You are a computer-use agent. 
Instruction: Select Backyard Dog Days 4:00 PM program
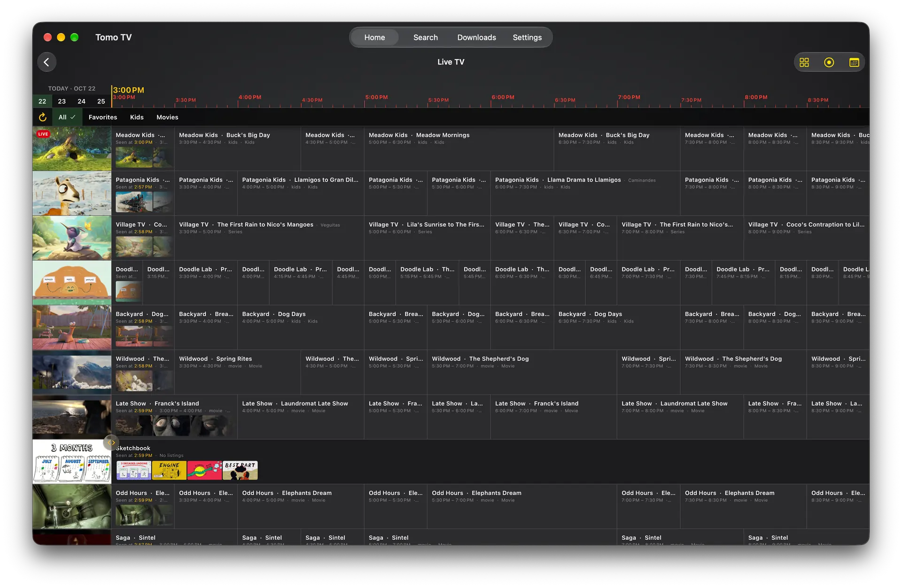tap(301, 327)
